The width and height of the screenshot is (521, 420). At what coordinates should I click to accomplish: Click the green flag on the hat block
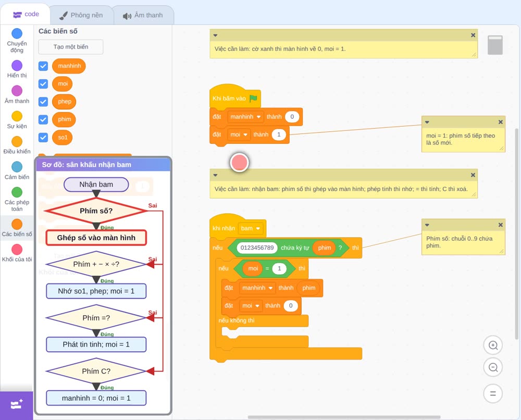[x=253, y=98]
